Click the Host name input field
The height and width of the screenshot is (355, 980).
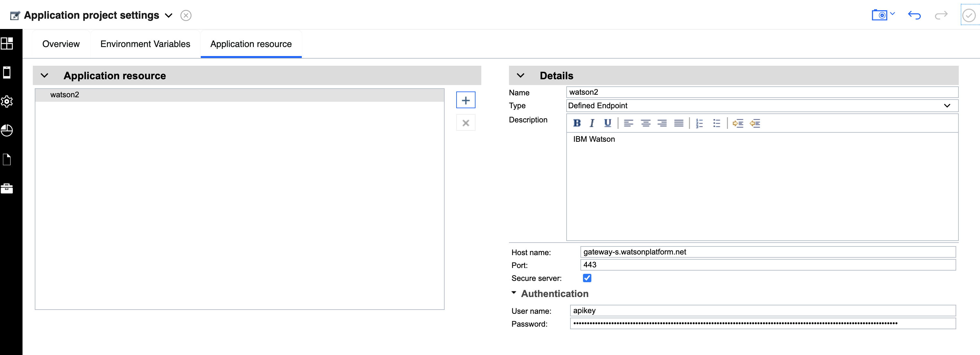coord(767,252)
